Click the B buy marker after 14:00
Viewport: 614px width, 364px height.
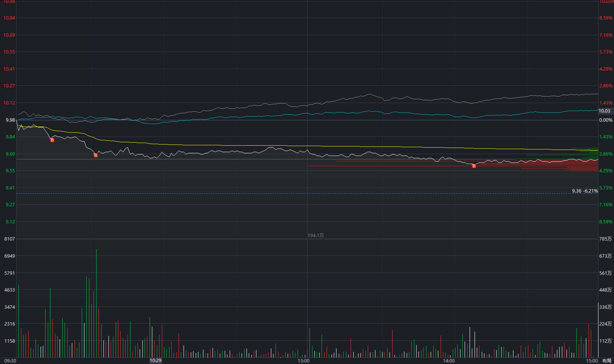point(474,166)
